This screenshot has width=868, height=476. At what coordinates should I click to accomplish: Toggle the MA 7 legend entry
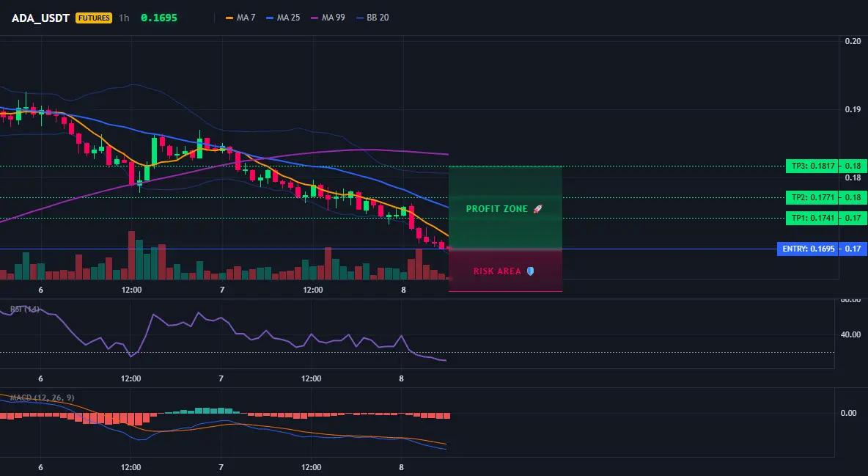click(x=240, y=18)
